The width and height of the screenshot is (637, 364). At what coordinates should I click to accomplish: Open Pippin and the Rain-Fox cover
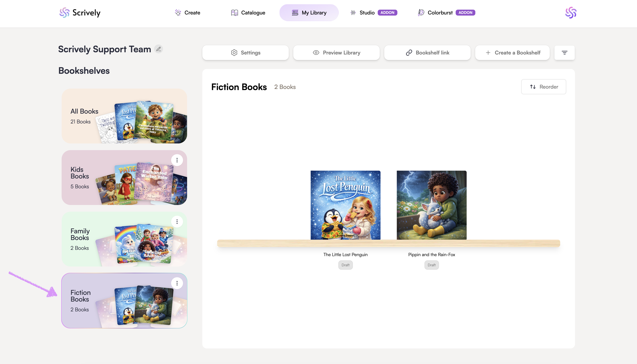point(432,205)
